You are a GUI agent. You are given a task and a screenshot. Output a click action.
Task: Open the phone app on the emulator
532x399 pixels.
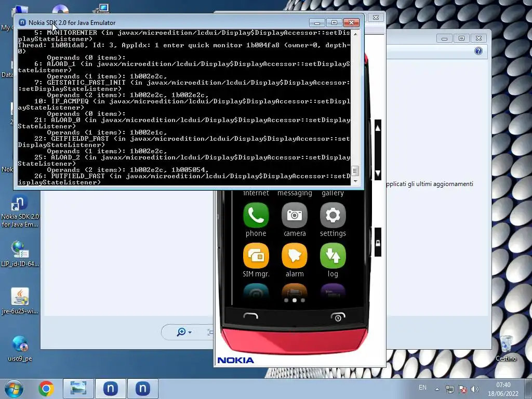coord(256,215)
